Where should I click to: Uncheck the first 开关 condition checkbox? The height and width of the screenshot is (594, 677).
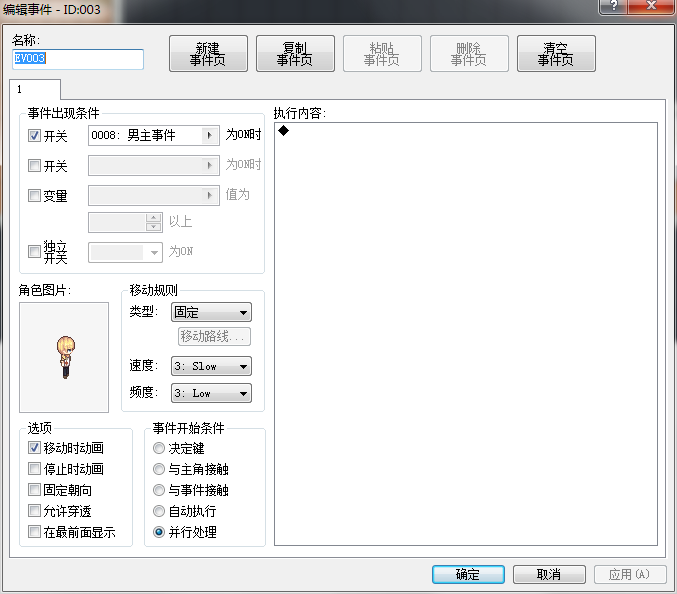point(34,136)
